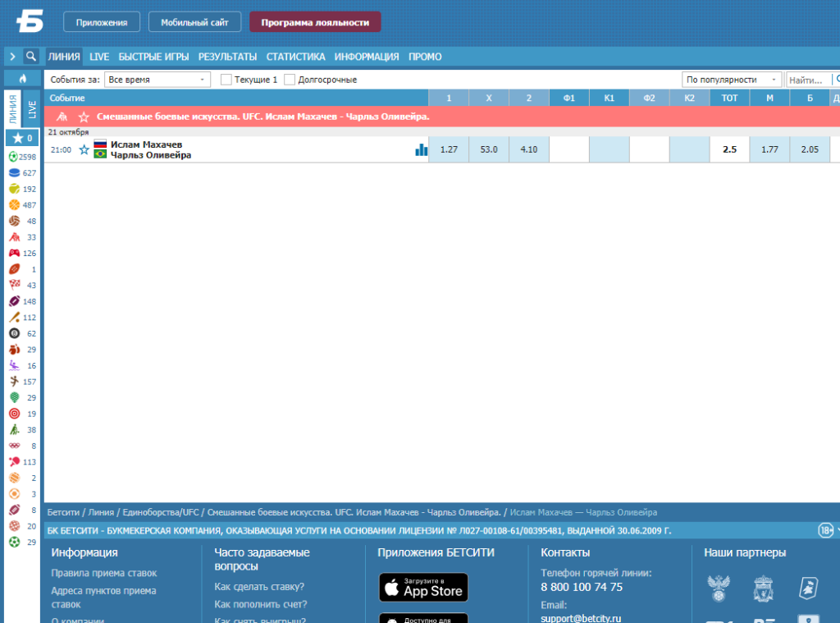
Task: Click Приложения button
Action: pyautogui.click(x=102, y=22)
